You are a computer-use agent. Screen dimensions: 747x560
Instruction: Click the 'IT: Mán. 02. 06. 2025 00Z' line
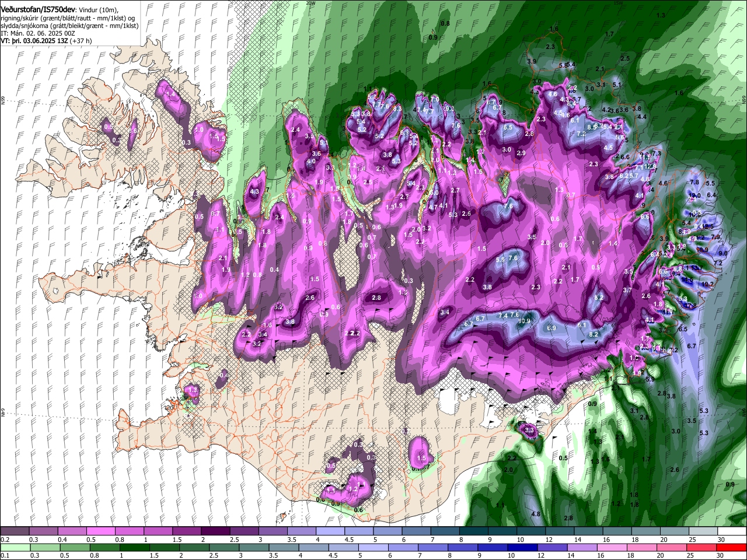click(37, 34)
